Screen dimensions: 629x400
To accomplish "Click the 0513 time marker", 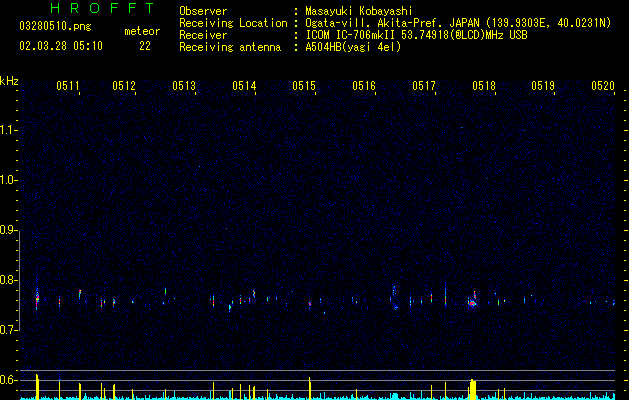I will click(184, 85).
